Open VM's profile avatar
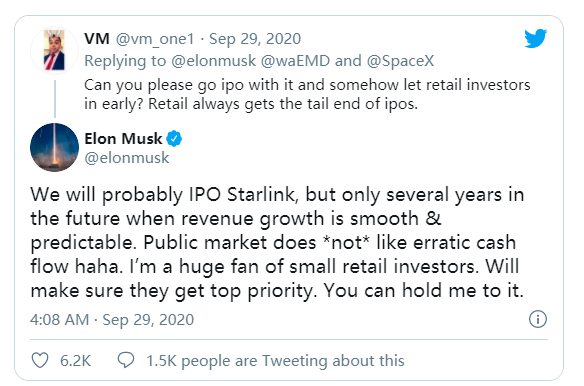This screenshot has height=386, width=584. tap(54, 50)
